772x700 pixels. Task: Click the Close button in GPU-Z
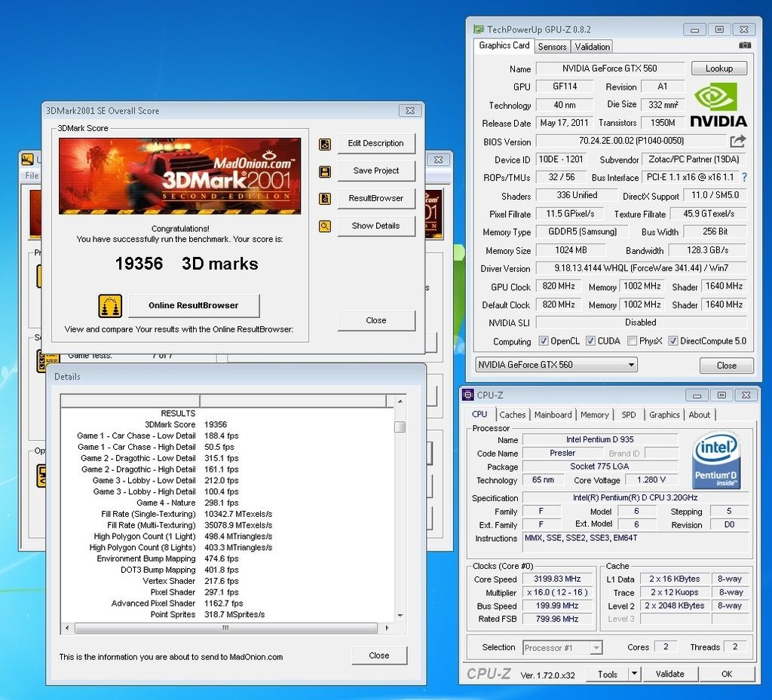coord(726,365)
